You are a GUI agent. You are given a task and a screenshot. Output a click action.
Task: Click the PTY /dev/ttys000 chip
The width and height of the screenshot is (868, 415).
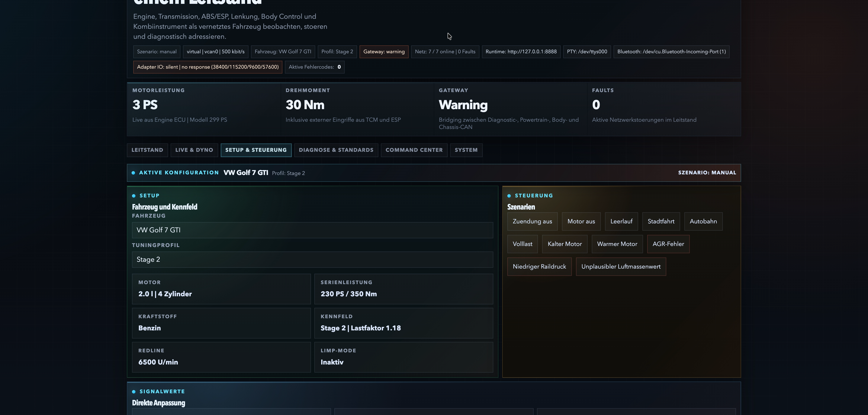pyautogui.click(x=587, y=52)
